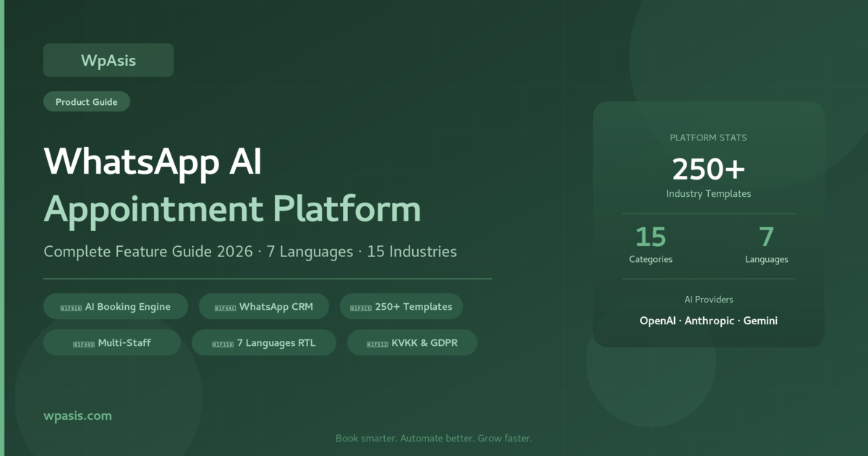Open the wpasis.com link

point(78,415)
